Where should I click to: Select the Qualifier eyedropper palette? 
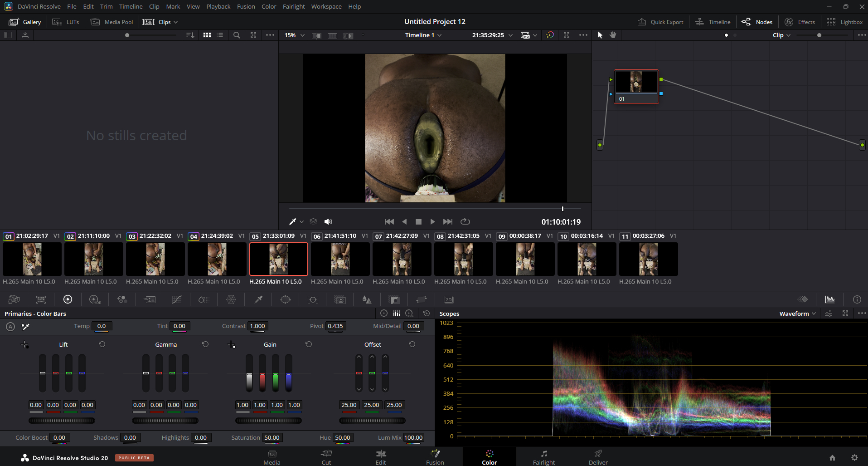tap(258, 299)
